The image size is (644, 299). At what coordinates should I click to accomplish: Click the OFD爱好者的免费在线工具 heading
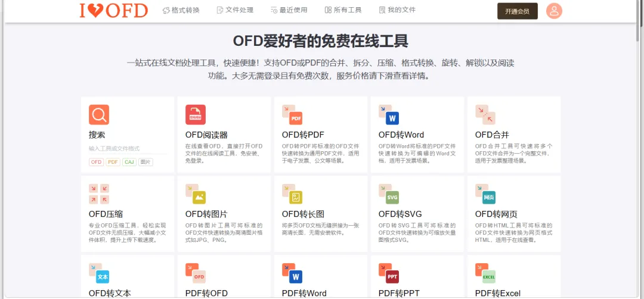(x=321, y=41)
